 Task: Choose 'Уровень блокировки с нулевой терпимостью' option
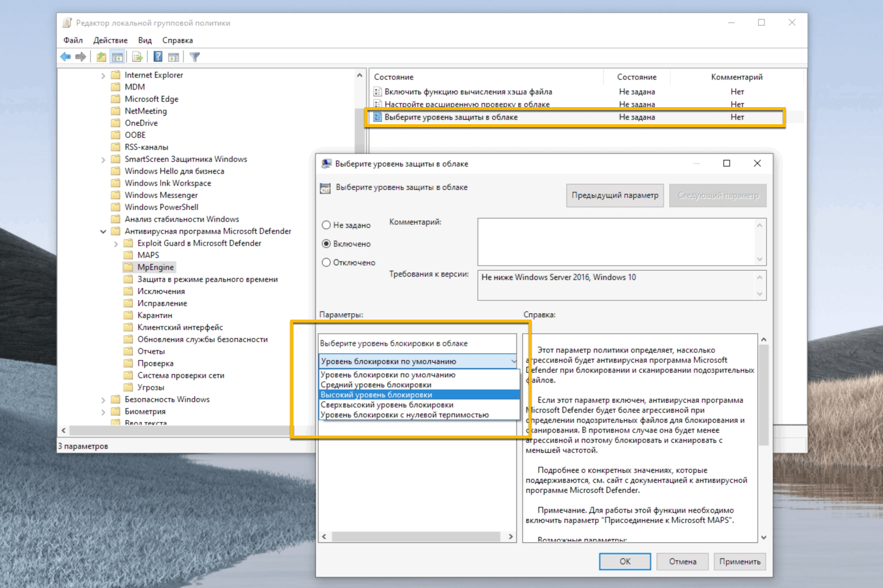(420, 415)
